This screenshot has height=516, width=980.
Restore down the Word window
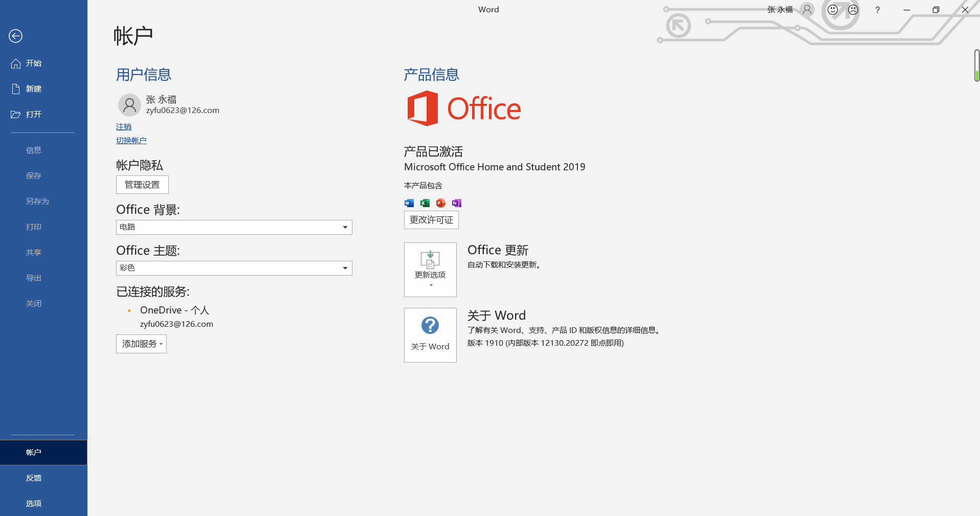[x=936, y=10]
